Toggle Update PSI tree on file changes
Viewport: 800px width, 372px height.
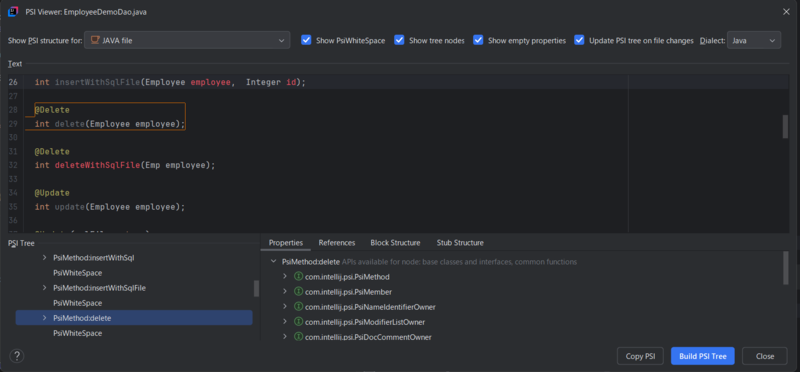[579, 40]
